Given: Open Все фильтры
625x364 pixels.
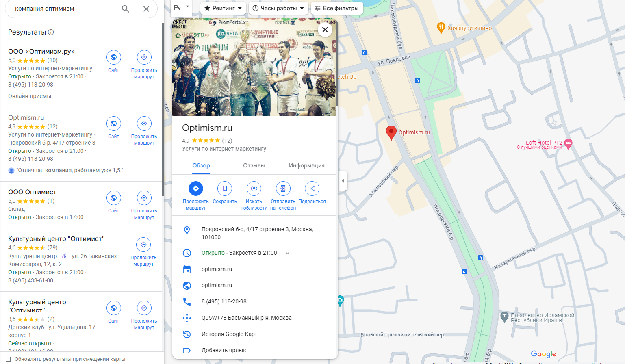Looking at the screenshot, I should [337, 8].
